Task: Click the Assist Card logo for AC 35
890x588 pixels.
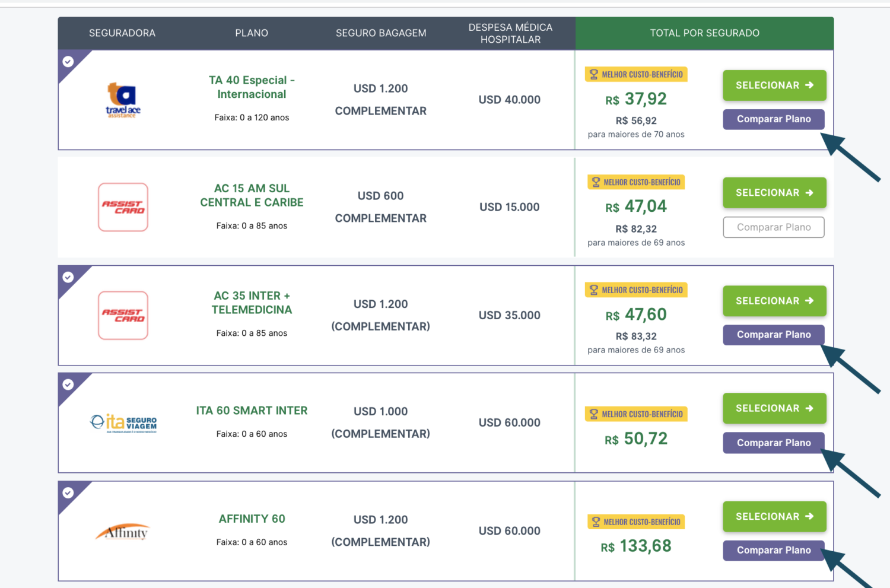Action: (123, 315)
